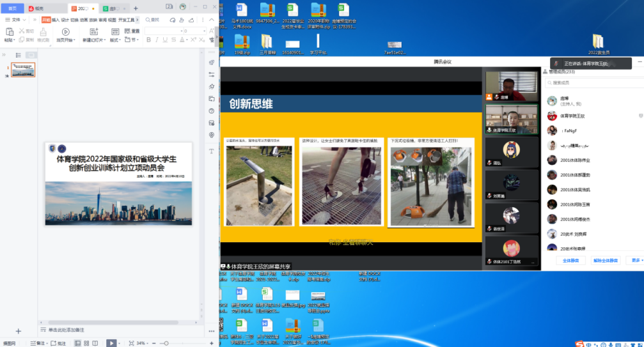The height and width of the screenshot is (347, 644).
Task: Switch the left panel to outline view
Action: coord(18,55)
